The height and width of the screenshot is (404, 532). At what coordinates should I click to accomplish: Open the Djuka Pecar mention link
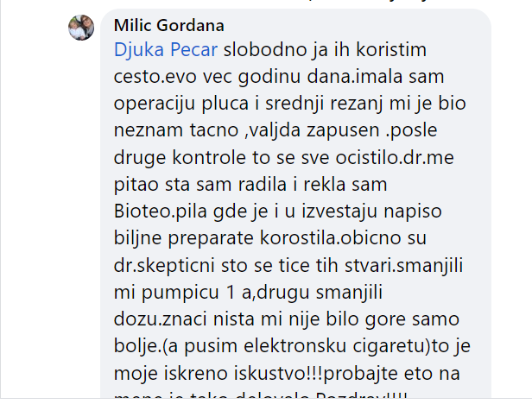[167, 50]
